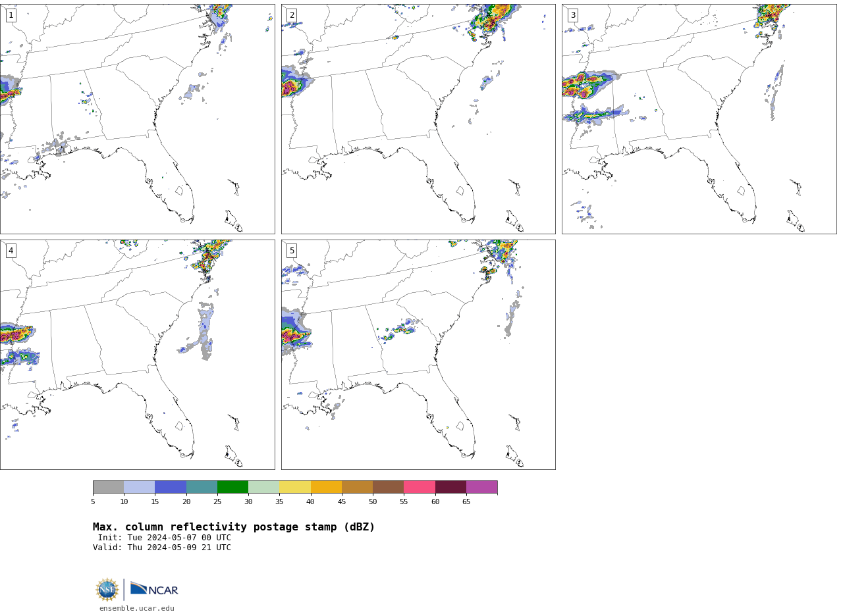Click the dark green 25-30 dBZ swatch

click(x=232, y=487)
